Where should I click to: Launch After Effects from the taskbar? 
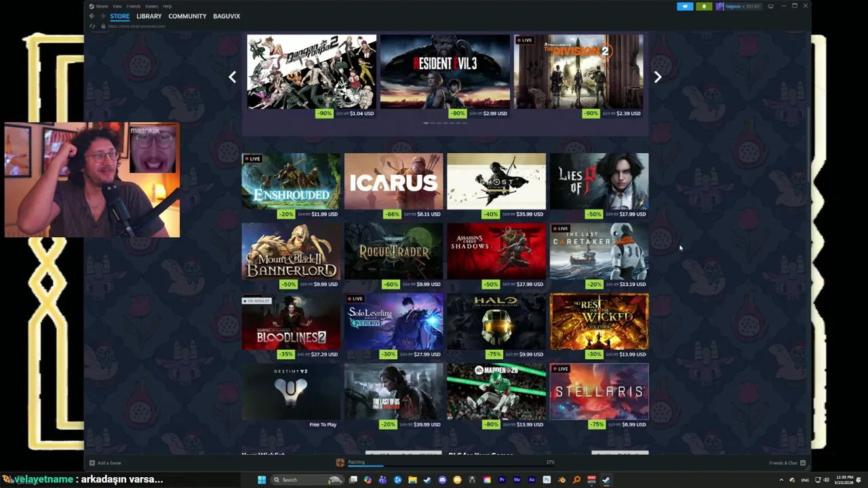532,480
